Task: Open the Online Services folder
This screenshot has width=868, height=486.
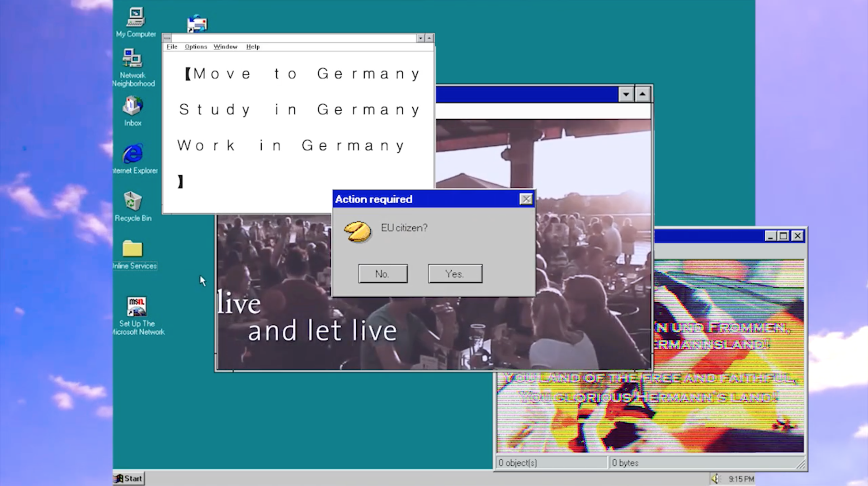Action: click(132, 249)
